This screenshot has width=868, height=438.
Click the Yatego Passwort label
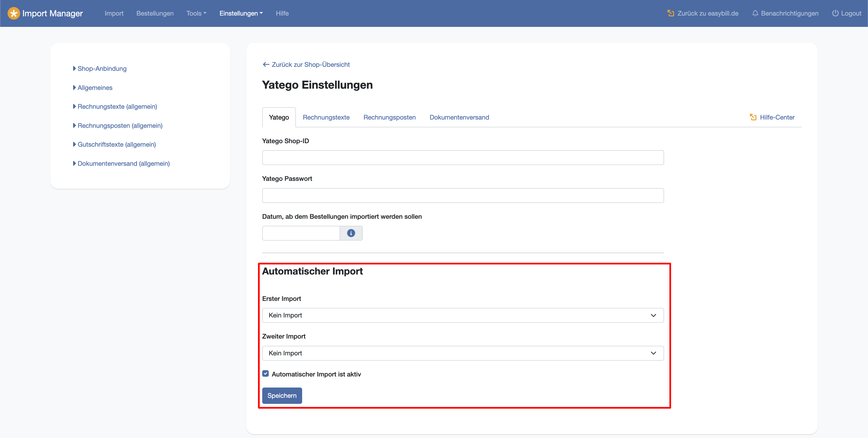point(287,179)
